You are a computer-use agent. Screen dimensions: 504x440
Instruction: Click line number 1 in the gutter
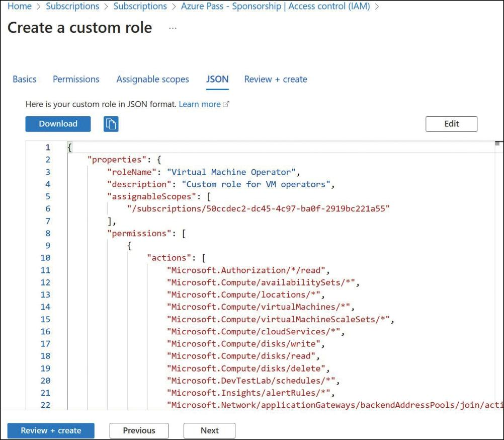click(x=48, y=148)
